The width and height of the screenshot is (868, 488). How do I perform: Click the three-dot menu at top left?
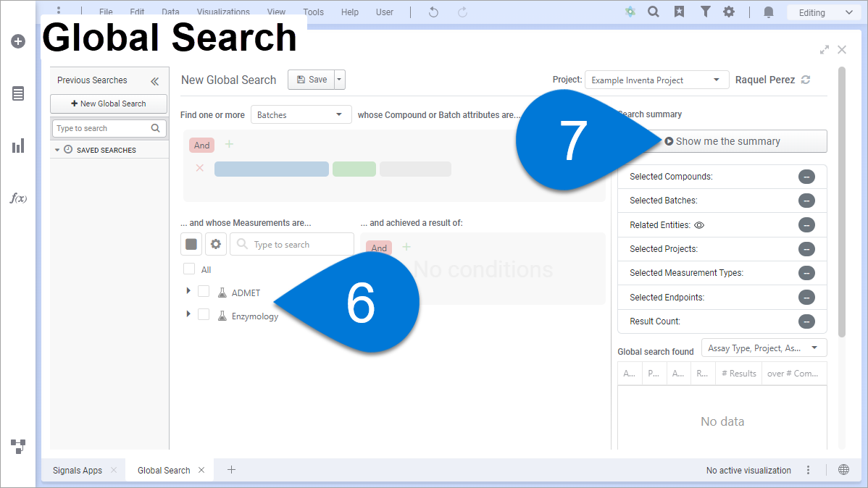point(59,10)
